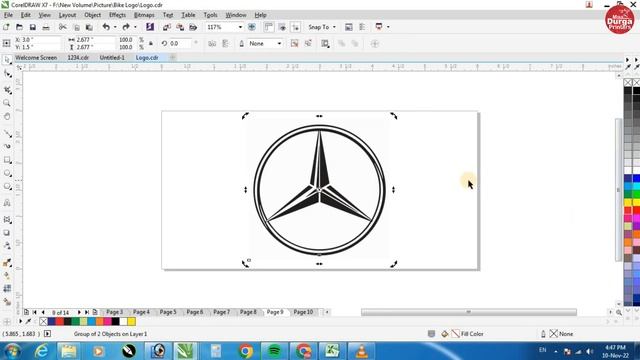Open the Bitmaps menu
Image resolution: width=640 pixels, height=360 pixels.
pos(144,15)
